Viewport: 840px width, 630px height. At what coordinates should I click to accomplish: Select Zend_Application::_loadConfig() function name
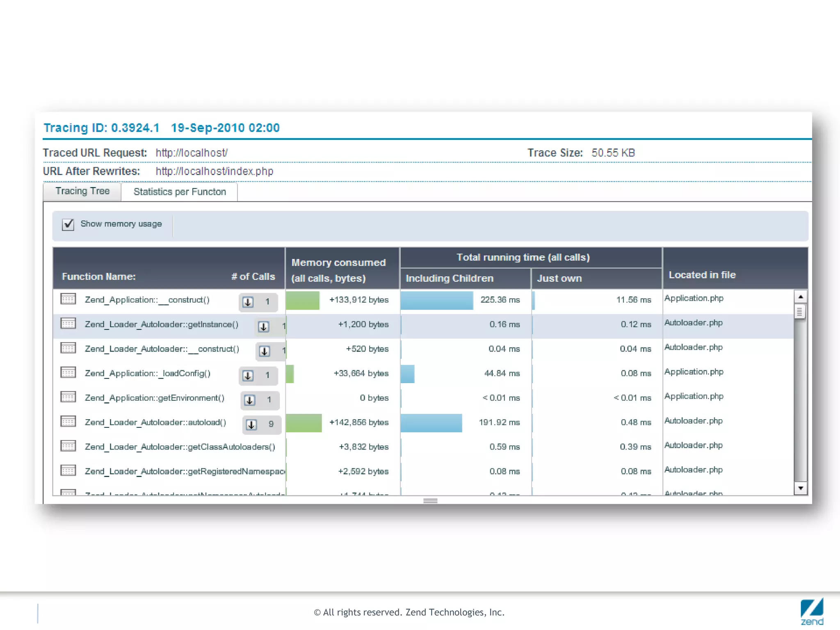pos(148,373)
